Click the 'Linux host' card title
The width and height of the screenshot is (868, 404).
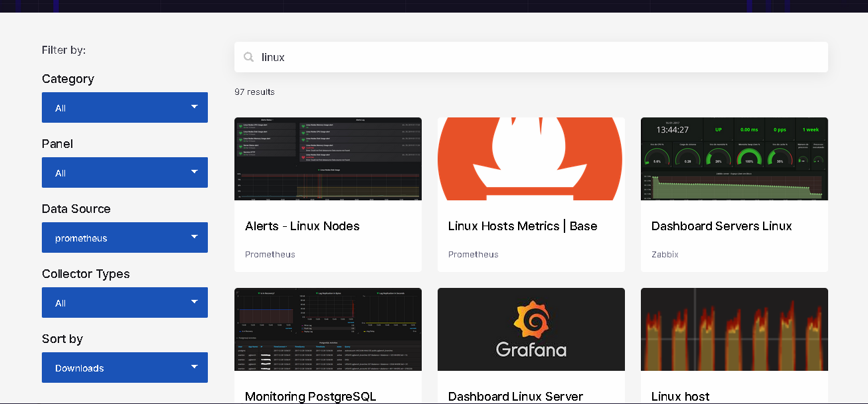[x=681, y=397]
